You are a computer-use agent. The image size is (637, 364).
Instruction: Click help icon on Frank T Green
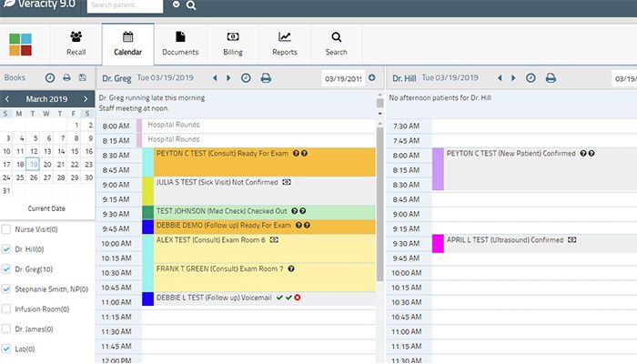[291, 268]
